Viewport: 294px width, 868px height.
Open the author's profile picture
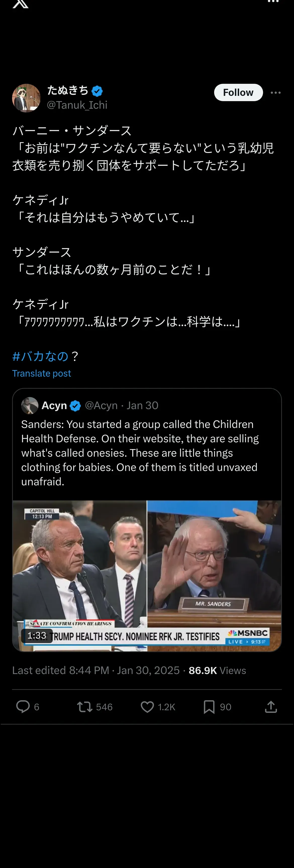click(x=26, y=98)
